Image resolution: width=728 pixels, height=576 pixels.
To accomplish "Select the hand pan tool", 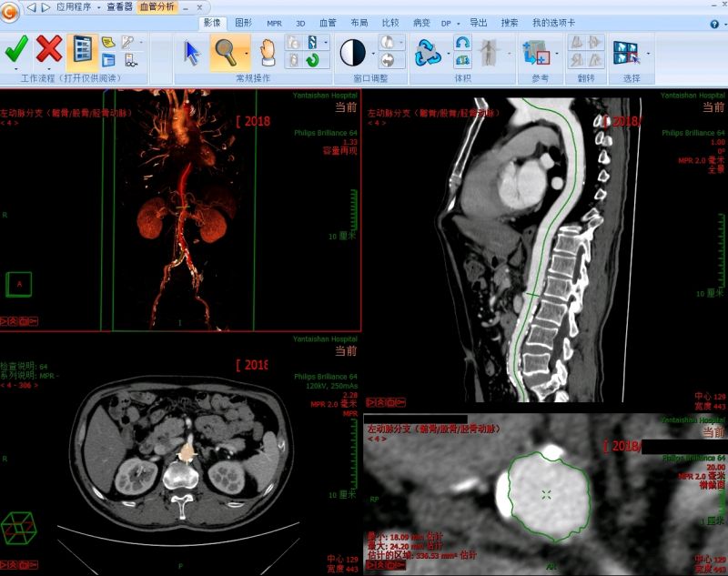I will click(x=267, y=52).
